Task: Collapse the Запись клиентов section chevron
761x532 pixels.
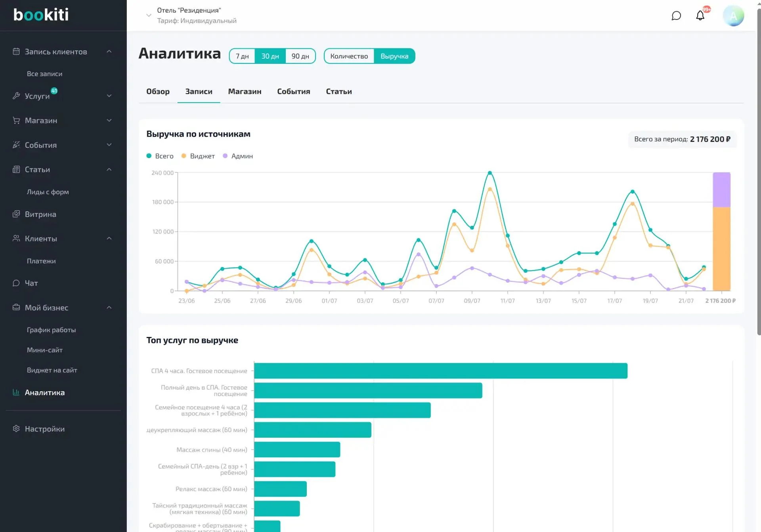Action: [x=109, y=52]
